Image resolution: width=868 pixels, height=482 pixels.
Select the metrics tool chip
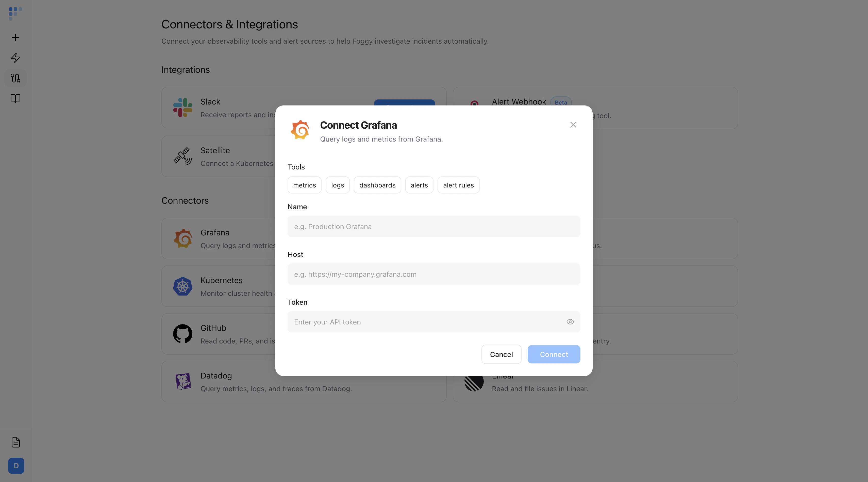(304, 185)
